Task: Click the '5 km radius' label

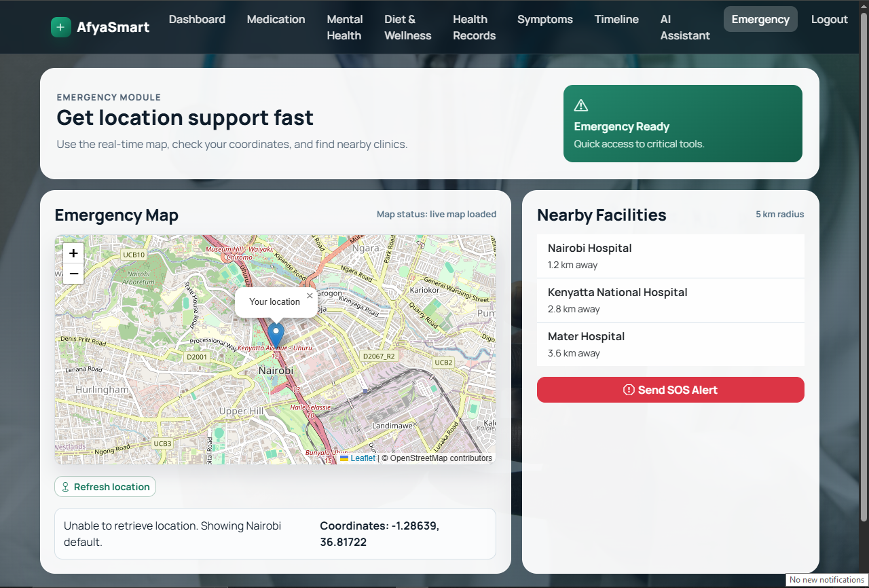Action: click(x=780, y=215)
